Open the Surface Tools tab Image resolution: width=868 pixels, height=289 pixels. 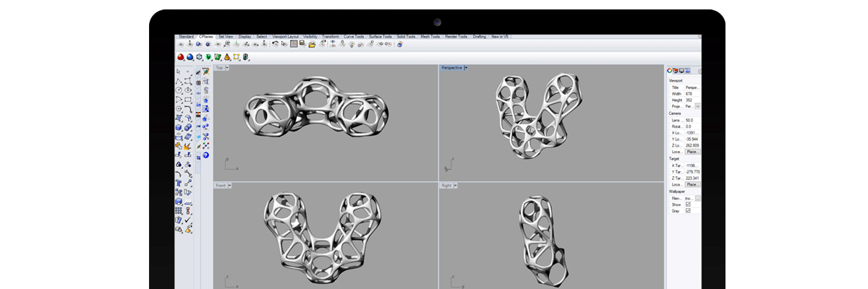coord(380,36)
